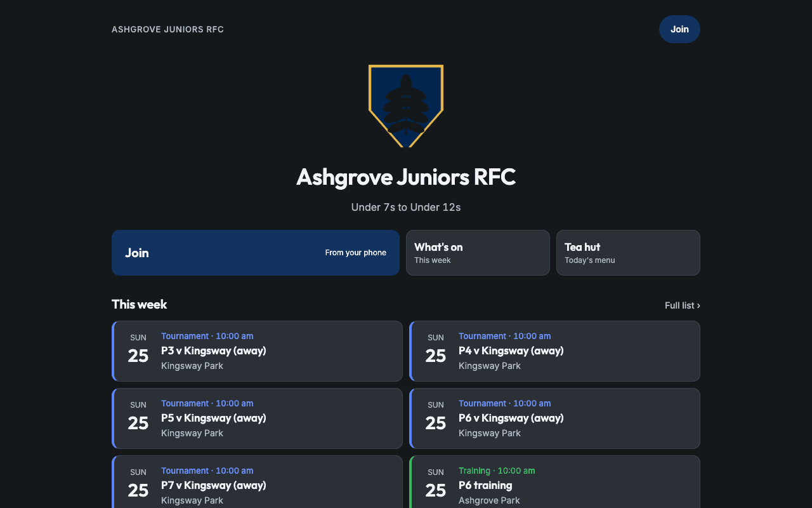Select the P3 v Kingsway (away) event

click(257, 351)
